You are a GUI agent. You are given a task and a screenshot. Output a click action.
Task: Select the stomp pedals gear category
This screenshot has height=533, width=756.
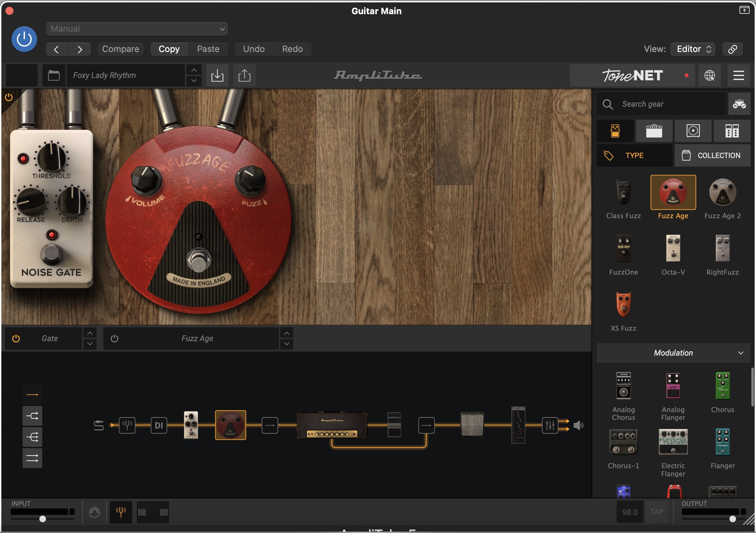pyautogui.click(x=615, y=131)
